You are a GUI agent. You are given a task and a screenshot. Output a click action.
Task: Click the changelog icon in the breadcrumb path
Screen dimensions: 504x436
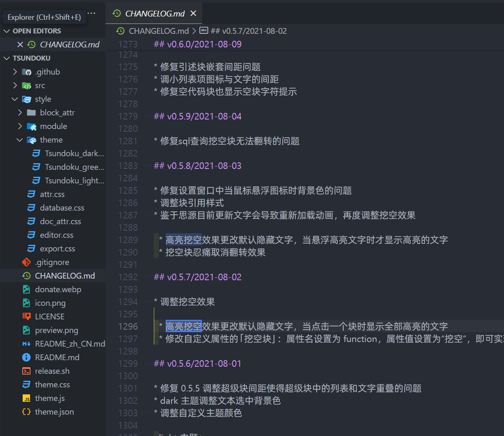click(x=120, y=31)
